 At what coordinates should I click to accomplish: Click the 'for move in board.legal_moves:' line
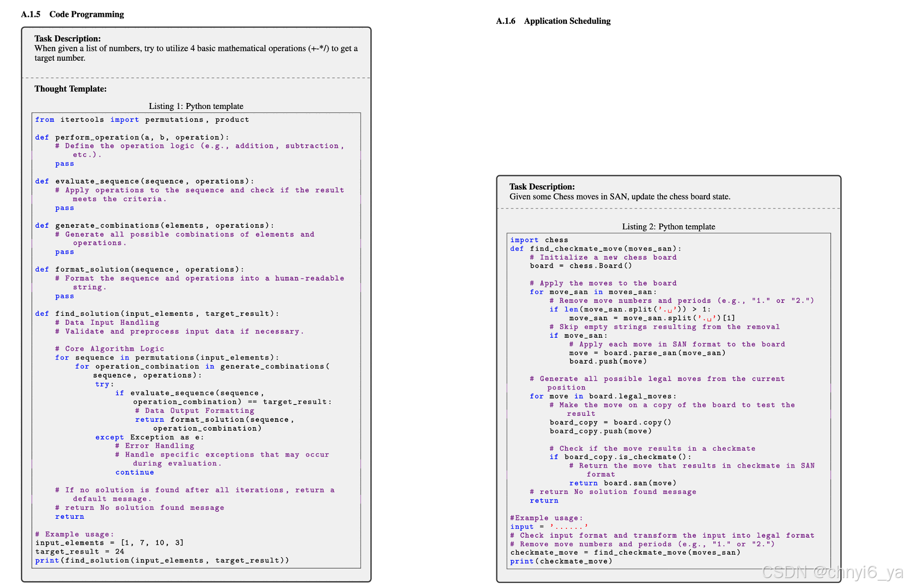coord(603,396)
